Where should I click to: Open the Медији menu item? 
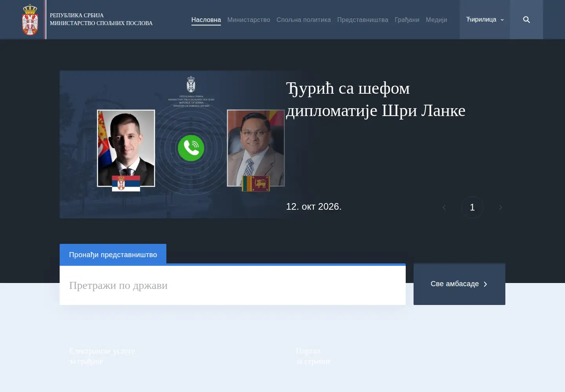pyautogui.click(x=436, y=20)
